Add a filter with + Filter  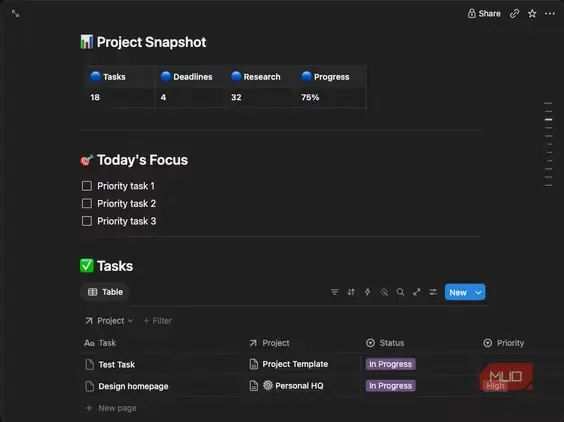point(158,321)
